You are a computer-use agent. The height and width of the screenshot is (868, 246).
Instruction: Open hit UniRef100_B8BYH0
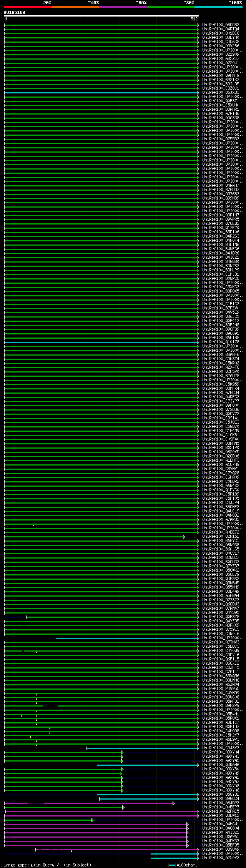point(221,38)
